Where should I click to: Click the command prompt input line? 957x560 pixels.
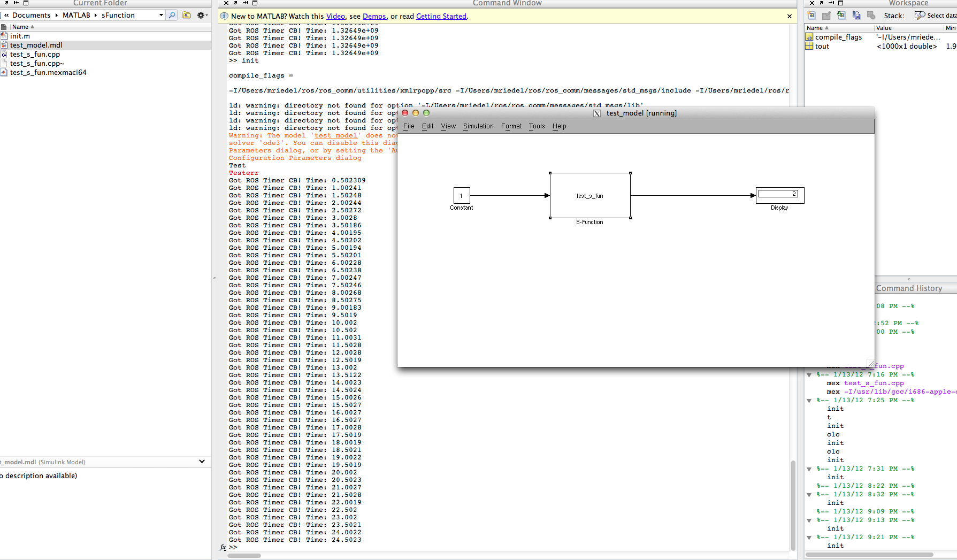(508, 547)
